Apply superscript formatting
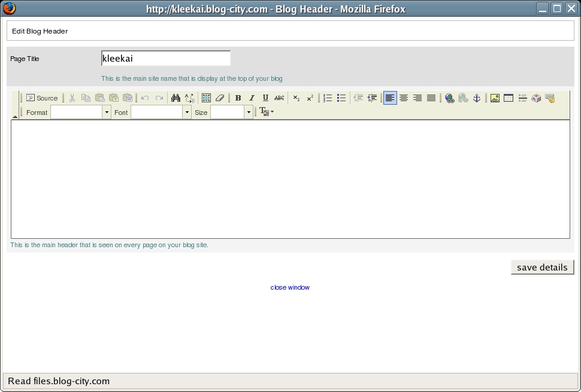Viewport: 581px width, 392px height. click(310, 98)
